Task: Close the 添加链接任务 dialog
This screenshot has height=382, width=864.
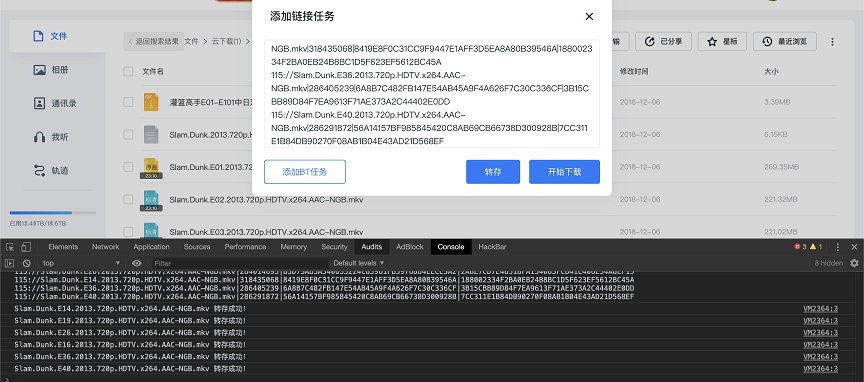Action: point(589,17)
